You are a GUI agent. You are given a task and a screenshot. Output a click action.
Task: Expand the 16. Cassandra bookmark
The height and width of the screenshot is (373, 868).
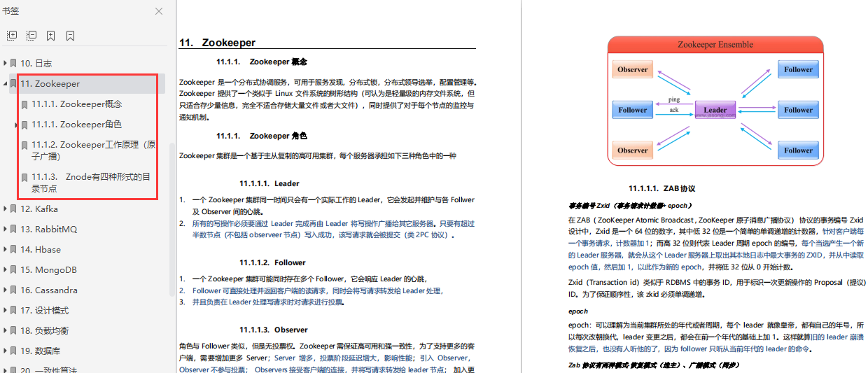pyautogui.click(x=5, y=290)
